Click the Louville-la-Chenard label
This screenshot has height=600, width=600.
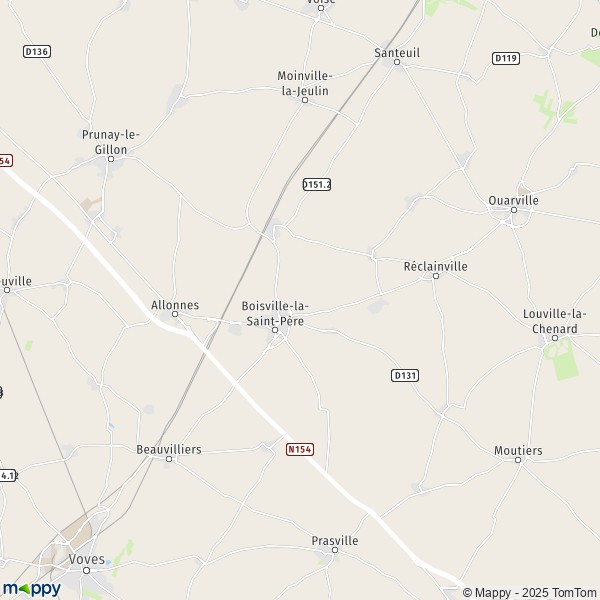point(555,321)
